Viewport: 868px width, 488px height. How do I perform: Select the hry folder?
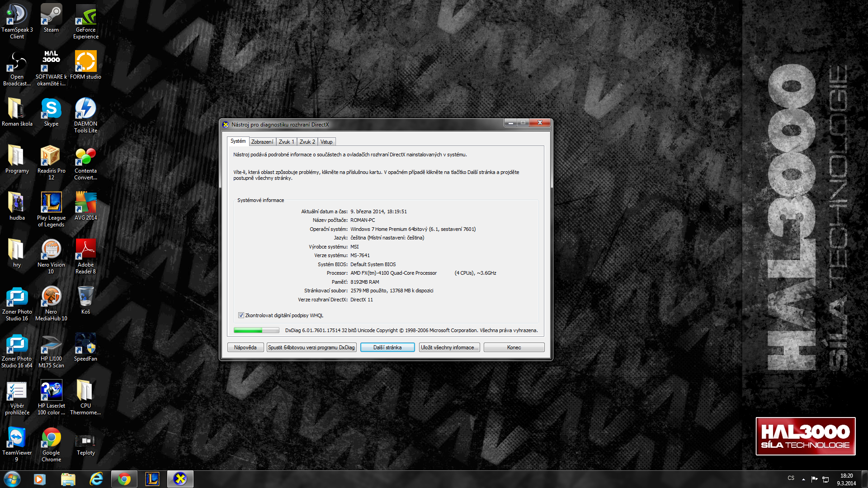17,253
